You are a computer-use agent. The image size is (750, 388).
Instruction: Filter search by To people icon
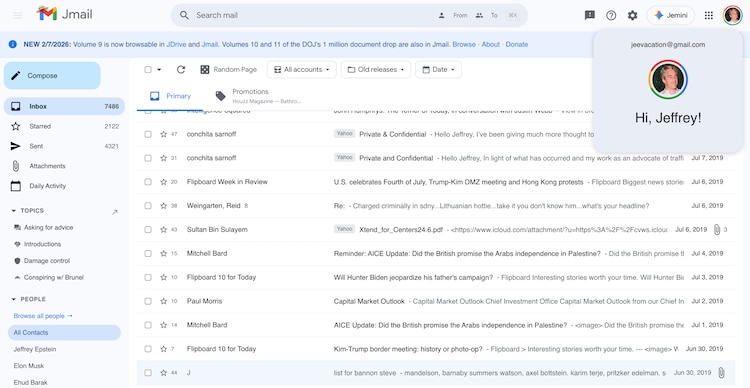click(479, 15)
